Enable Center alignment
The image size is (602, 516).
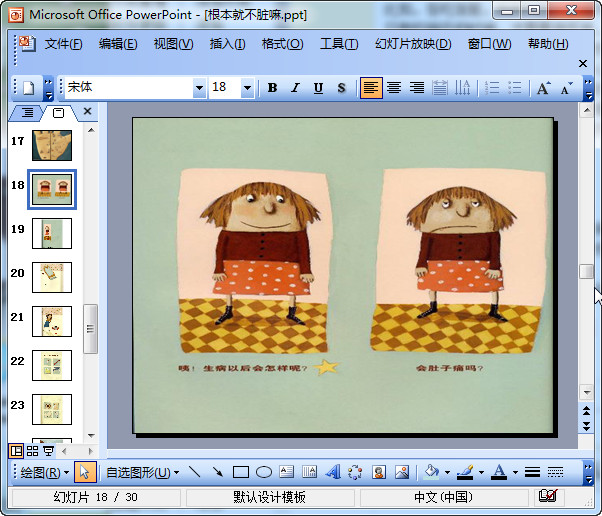[x=394, y=88]
